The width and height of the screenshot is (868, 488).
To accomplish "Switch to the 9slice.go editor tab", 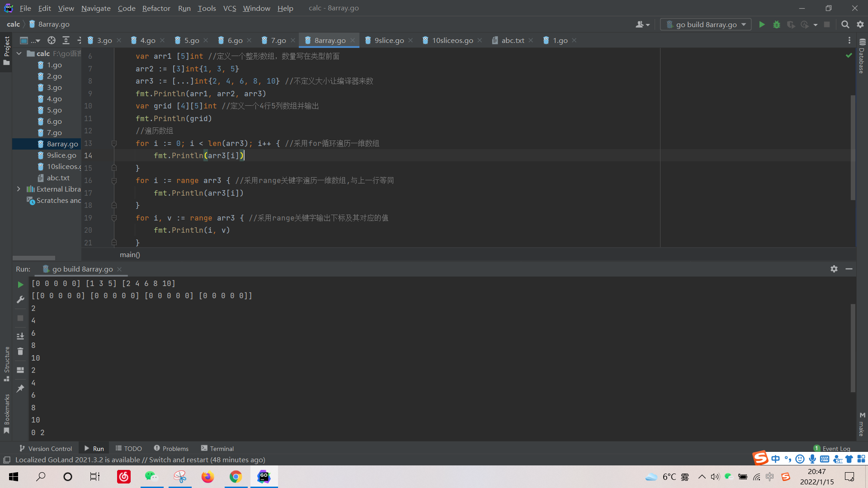I will tap(389, 40).
